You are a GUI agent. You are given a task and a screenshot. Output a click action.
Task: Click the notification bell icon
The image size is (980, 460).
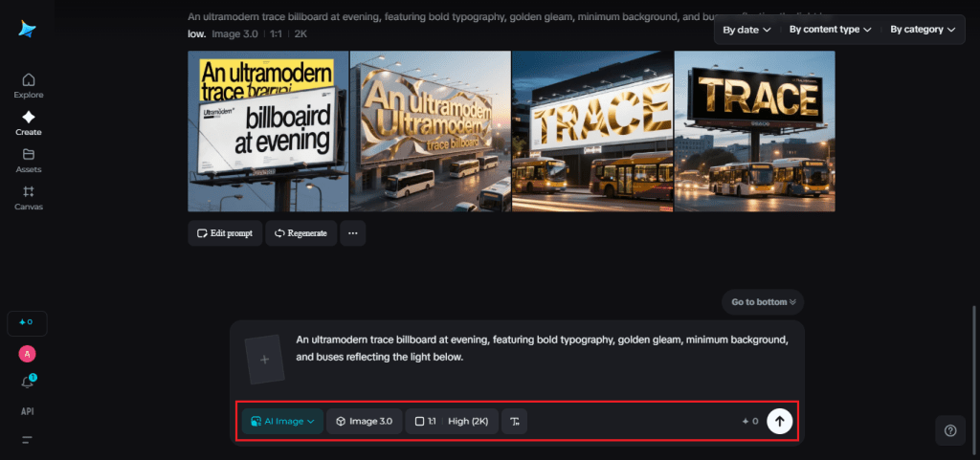28,382
